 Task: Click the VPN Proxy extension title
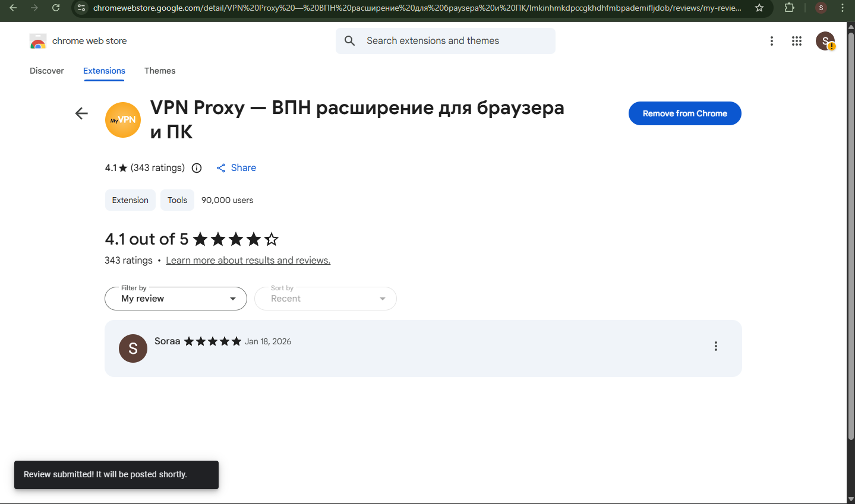click(x=357, y=119)
